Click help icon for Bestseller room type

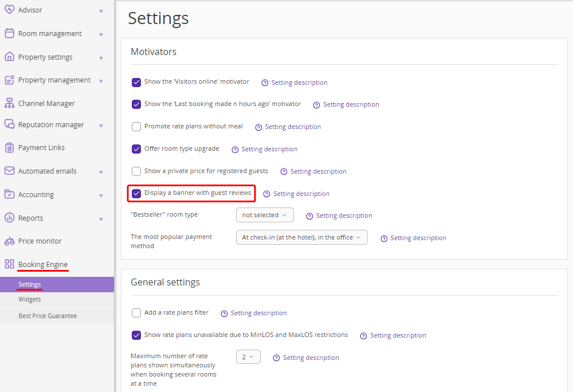309,216
